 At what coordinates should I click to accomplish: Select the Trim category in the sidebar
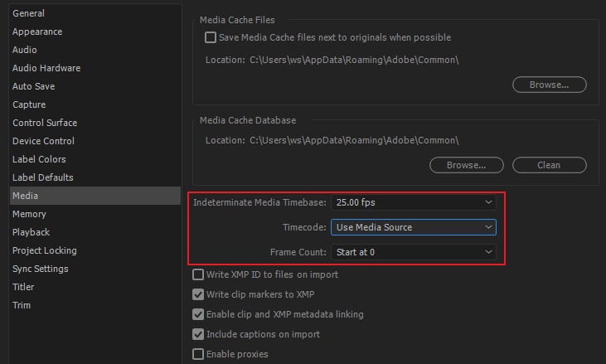pos(22,305)
